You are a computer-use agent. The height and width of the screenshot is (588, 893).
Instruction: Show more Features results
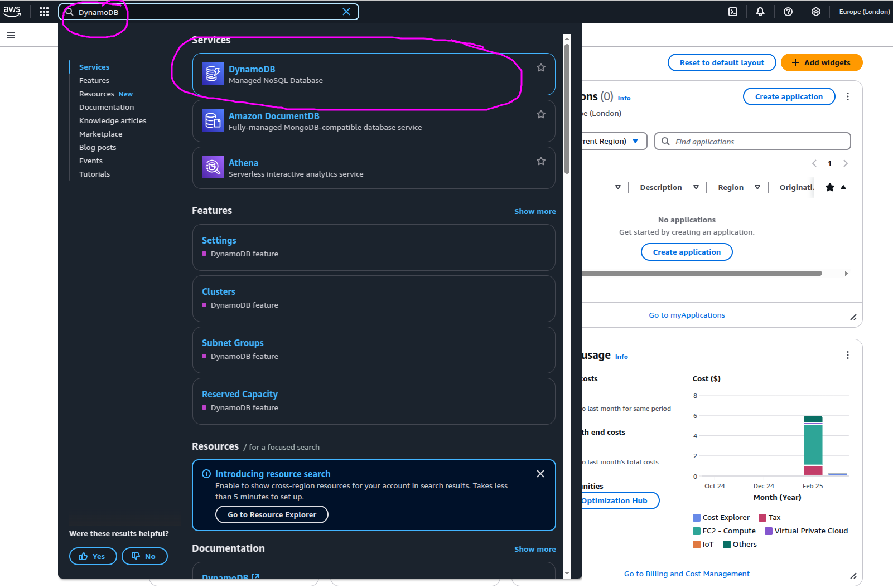pos(534,212)
